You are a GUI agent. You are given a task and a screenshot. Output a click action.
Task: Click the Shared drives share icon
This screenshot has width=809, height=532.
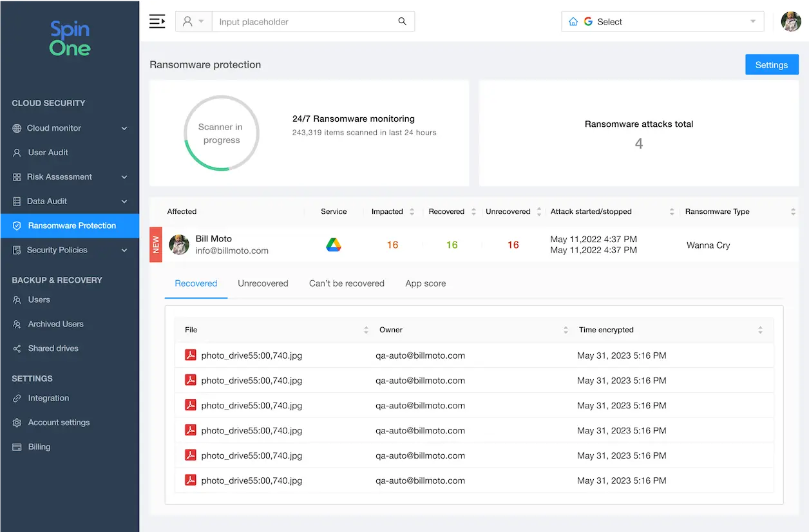click(x=17, y=348)
